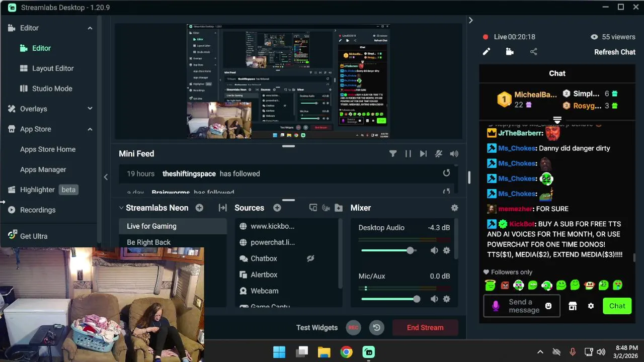
Task: Click the End Stream button
Action: pos(425,327)
